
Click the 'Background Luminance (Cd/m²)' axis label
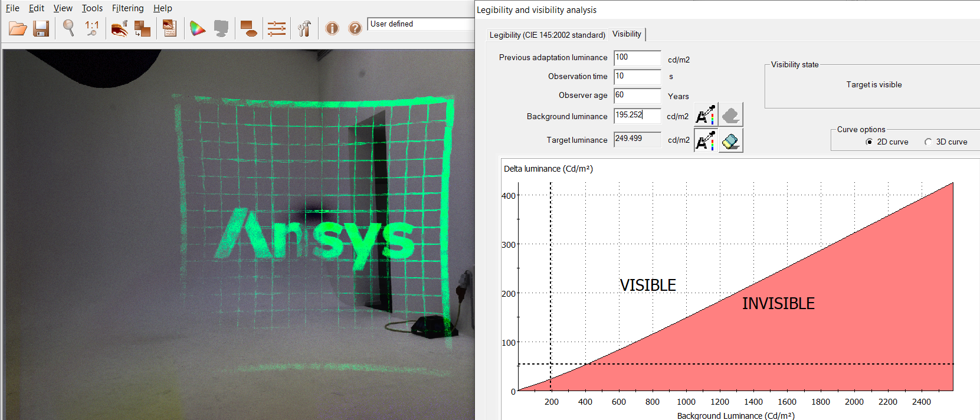point(736,416)
